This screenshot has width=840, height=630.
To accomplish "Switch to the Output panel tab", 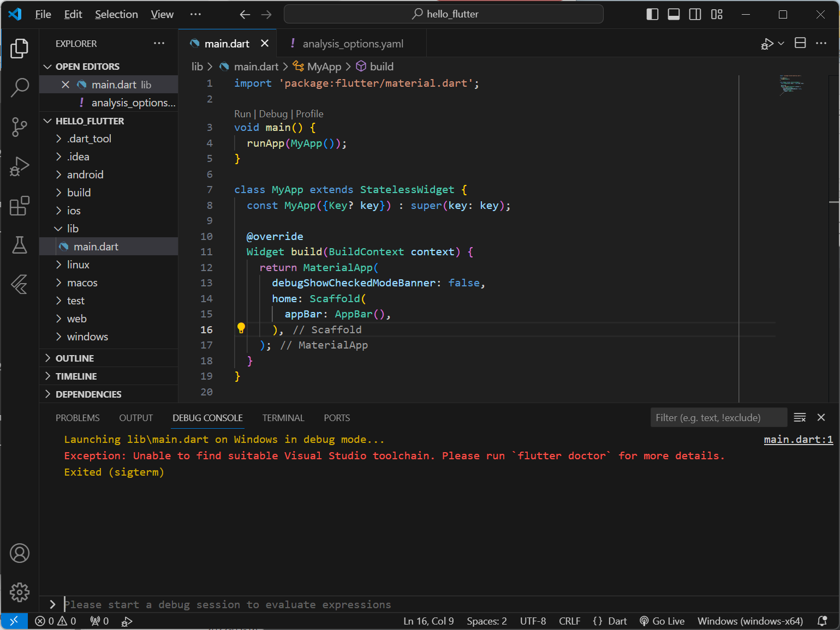I will tap(136, 418).
